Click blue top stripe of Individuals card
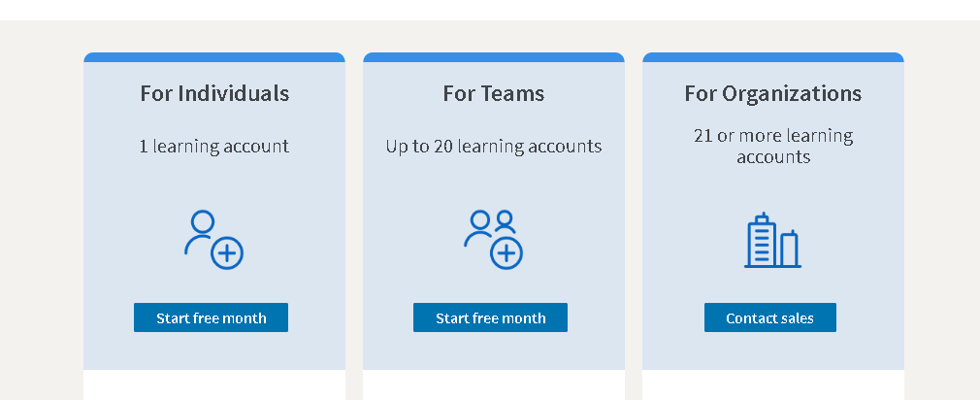Viewport: 980px width, 400px height. point(214,57)
